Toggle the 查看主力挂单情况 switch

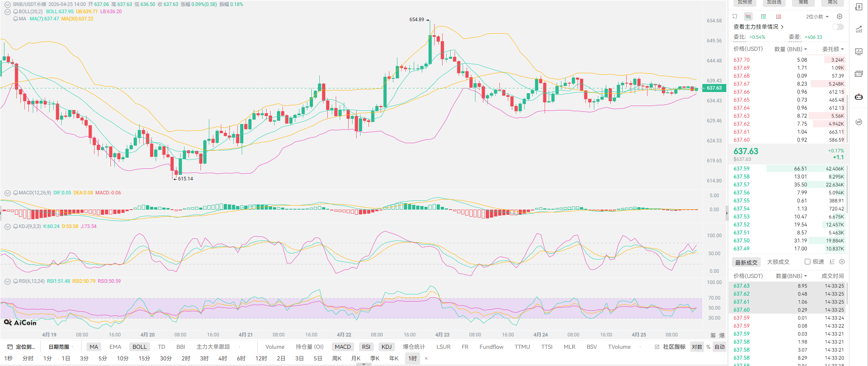[x=838, y=27]
